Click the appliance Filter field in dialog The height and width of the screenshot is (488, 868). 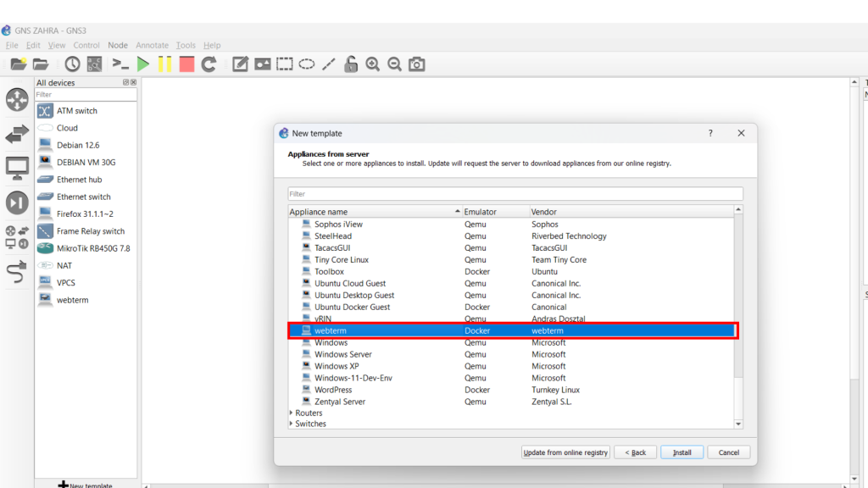515,194
